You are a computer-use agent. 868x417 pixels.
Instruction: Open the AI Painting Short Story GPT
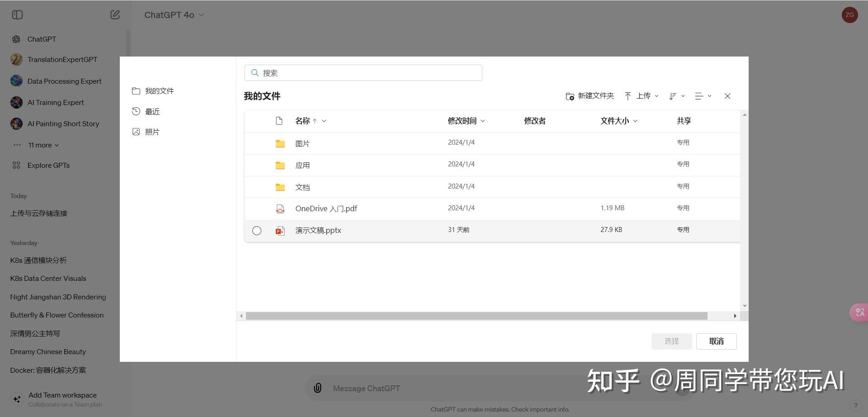(x=63, y=123)
